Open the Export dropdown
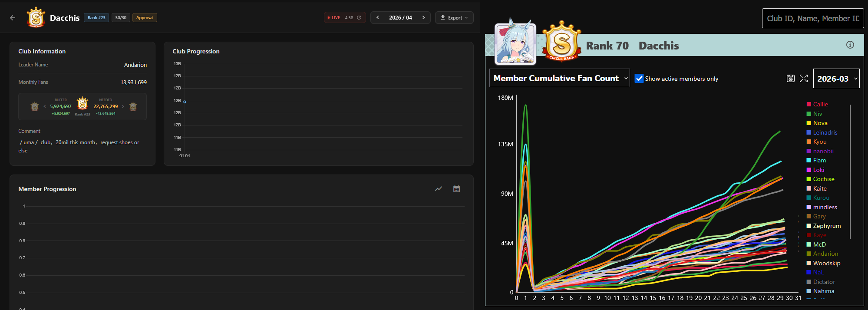 [454, 18]
